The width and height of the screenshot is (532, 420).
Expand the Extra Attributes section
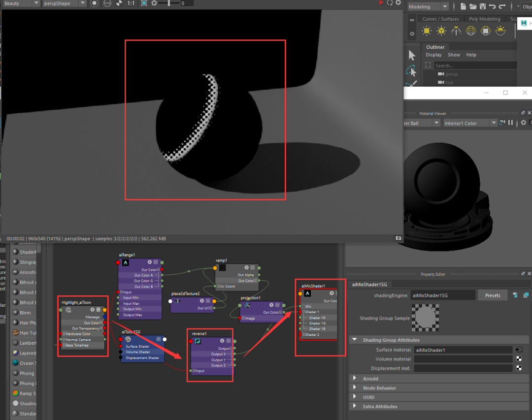355,406
